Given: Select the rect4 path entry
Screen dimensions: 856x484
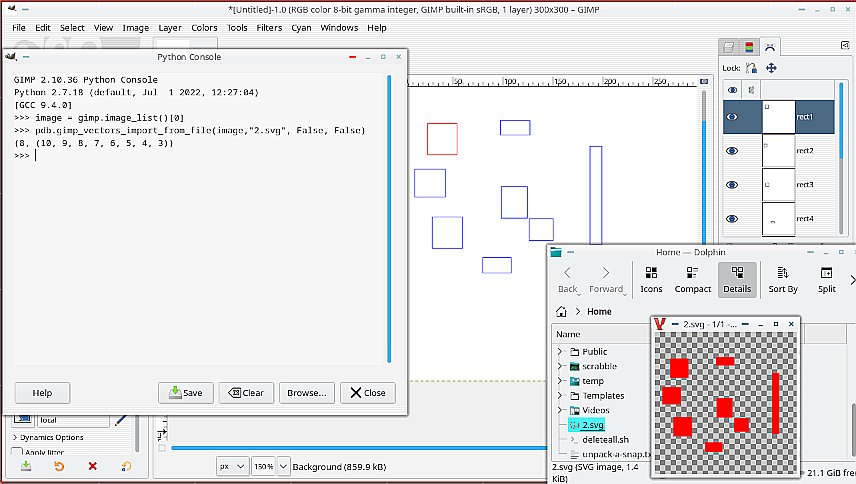Looking at the screenshot, I should click(x=779, y=218).
